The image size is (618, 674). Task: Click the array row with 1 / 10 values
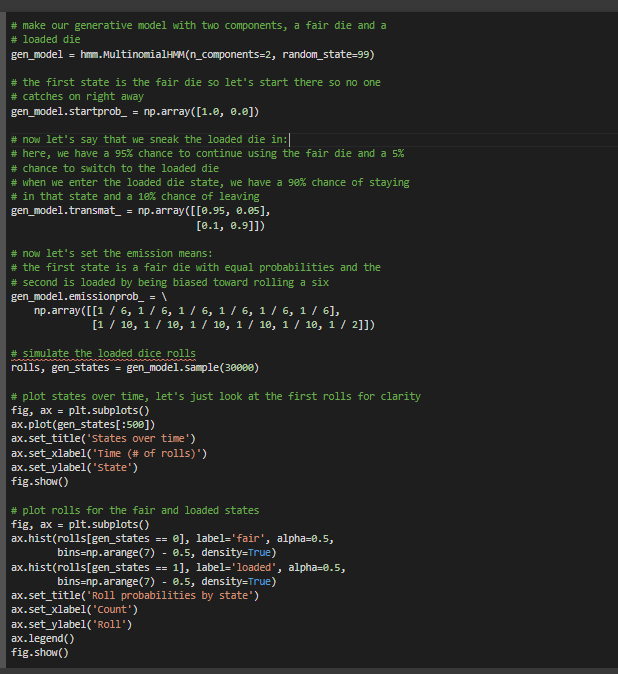[x=233, y=325]
